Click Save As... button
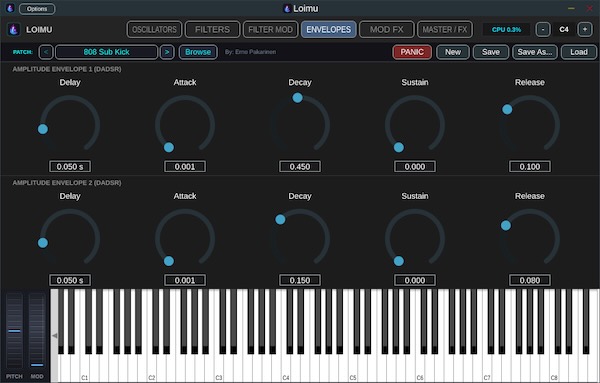This screenshot has height=383, width=600. [535, 52]
